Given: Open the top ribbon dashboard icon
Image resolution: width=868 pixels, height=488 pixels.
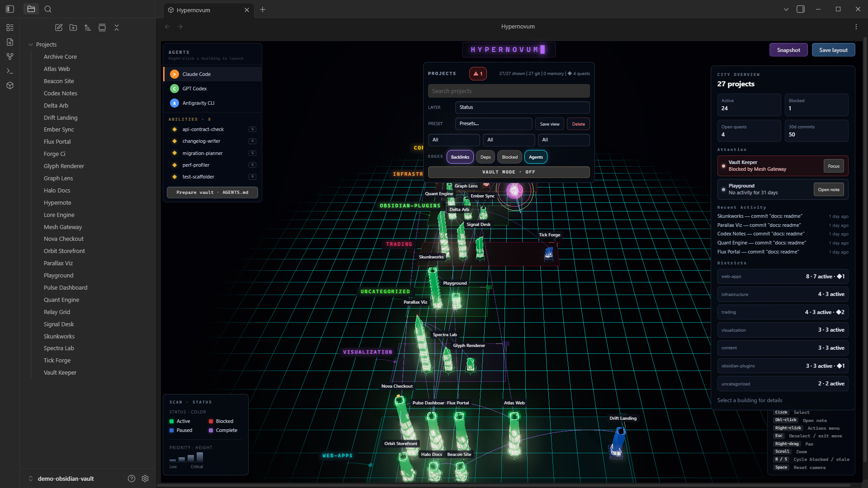Looking at the screenshot, I should tap(10, 28).
